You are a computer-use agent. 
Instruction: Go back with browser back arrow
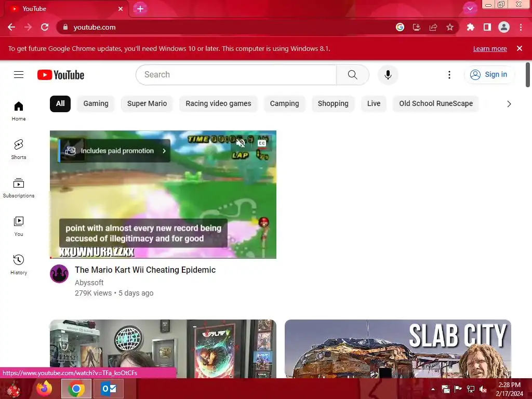pos(11,27)
